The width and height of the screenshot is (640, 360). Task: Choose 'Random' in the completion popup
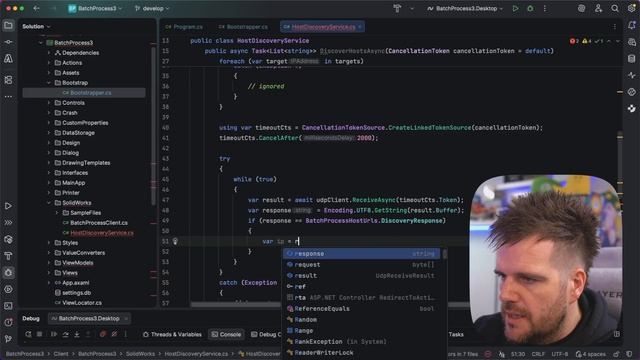coord(362,320)
